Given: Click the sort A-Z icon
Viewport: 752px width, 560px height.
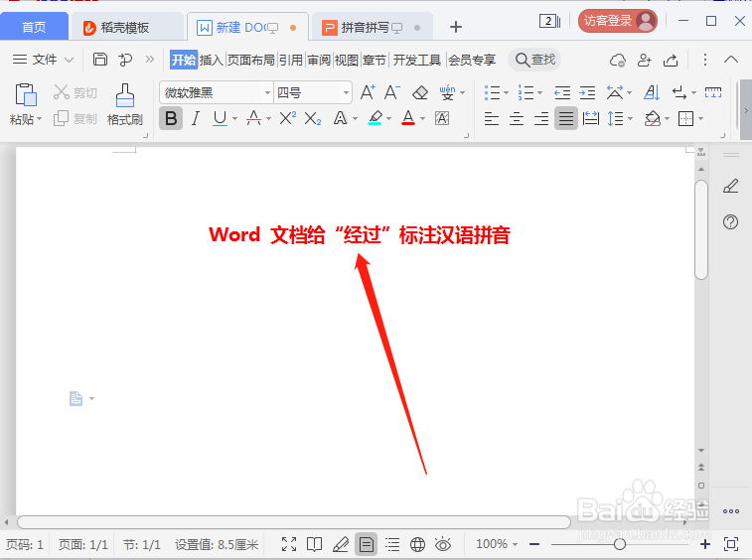Looking at the screenshot, I should pyautogui.click(x=652, y=92).
